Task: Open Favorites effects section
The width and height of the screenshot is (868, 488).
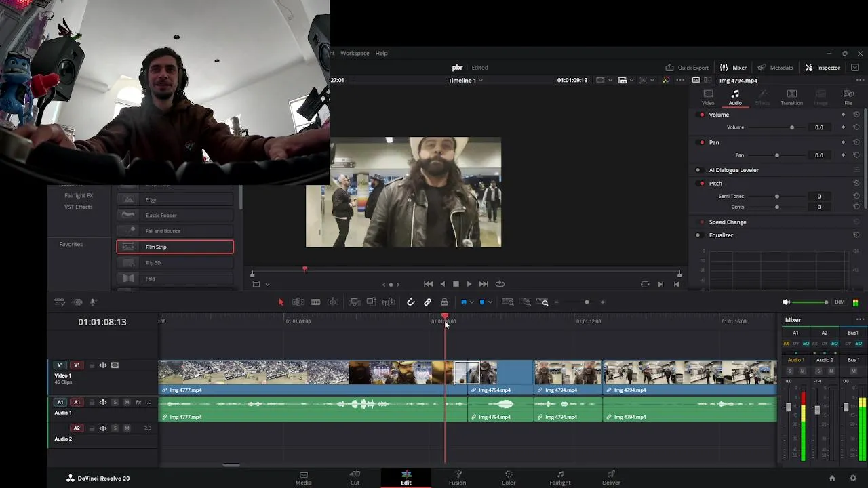Action: 71,244
